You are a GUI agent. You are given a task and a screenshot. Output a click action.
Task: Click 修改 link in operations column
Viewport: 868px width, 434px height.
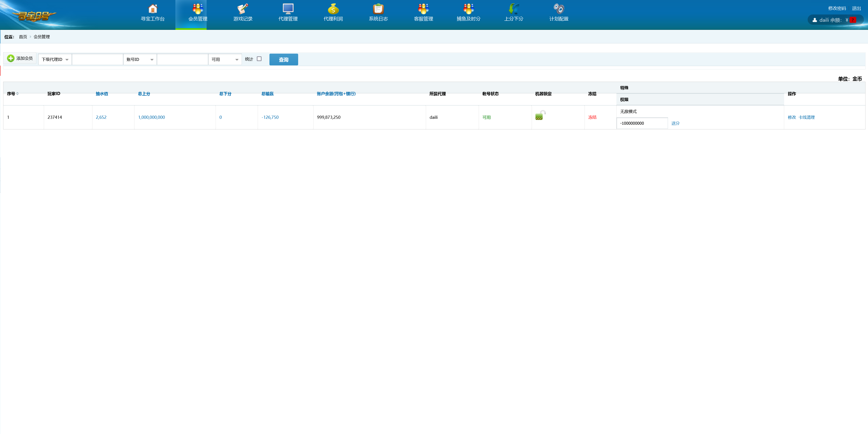tap(792, 117)
